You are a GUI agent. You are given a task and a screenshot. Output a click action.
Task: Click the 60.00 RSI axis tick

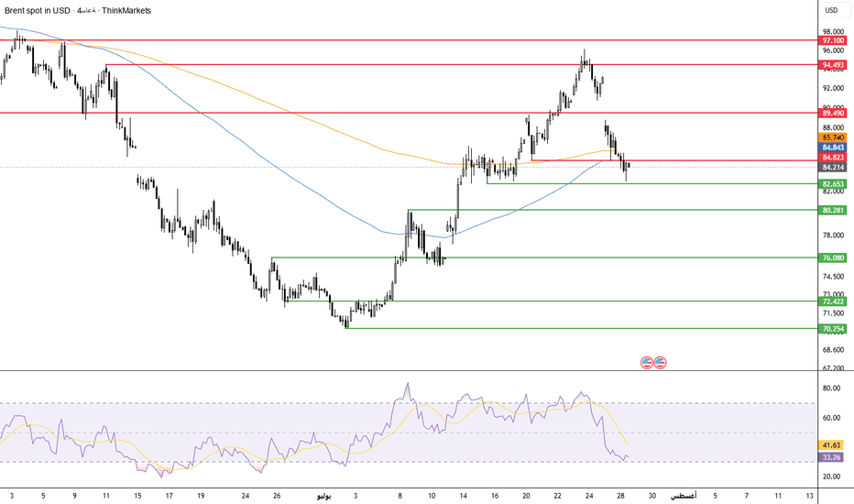831,418
